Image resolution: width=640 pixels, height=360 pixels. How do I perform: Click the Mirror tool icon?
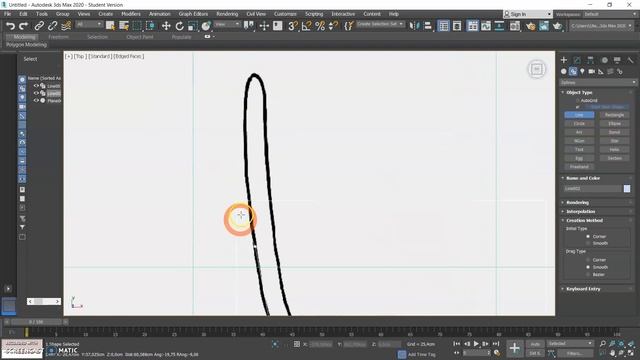tap(414, 26)
